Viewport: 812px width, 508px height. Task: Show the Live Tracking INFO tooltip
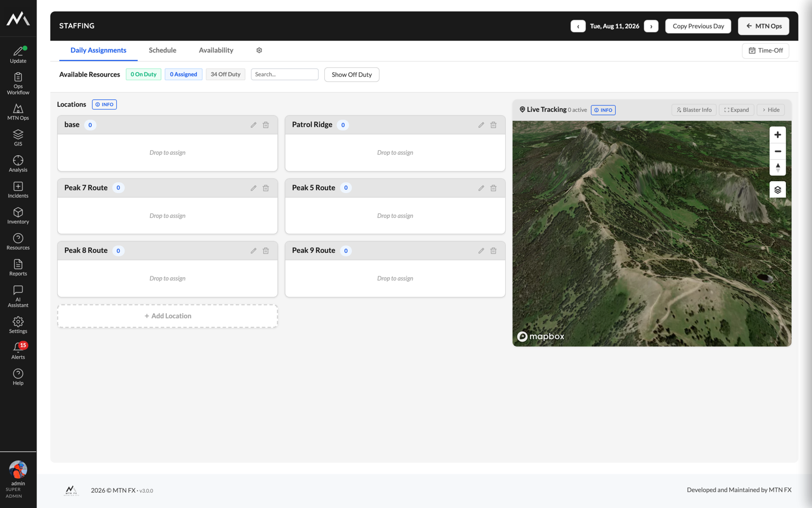[x=603, y=110]
